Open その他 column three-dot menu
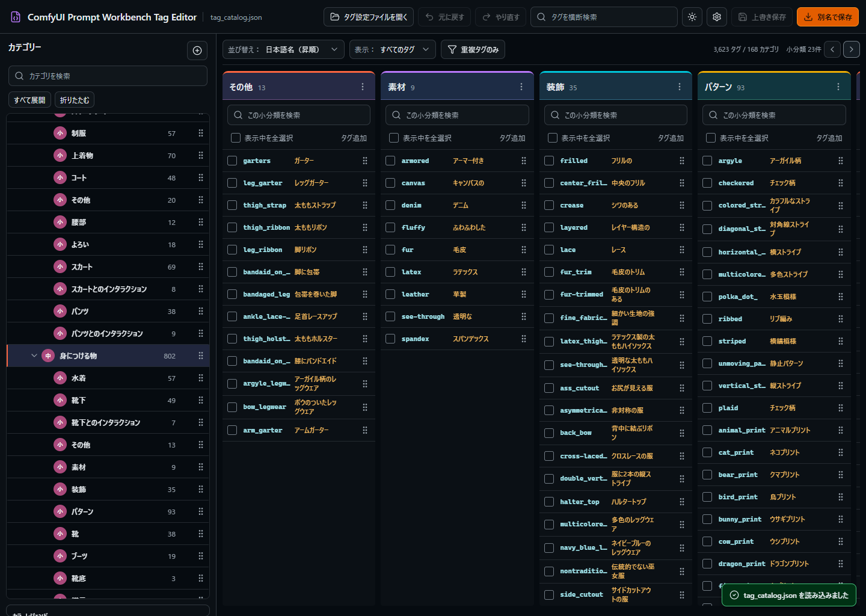The image size is (866, 616). pyautogui.click(x=363, y=87)
